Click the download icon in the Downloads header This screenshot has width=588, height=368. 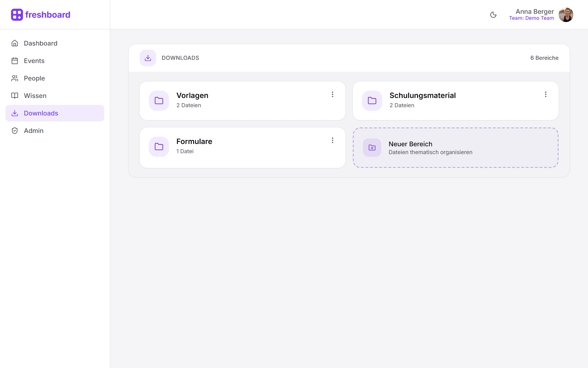[x=148, y=58]
